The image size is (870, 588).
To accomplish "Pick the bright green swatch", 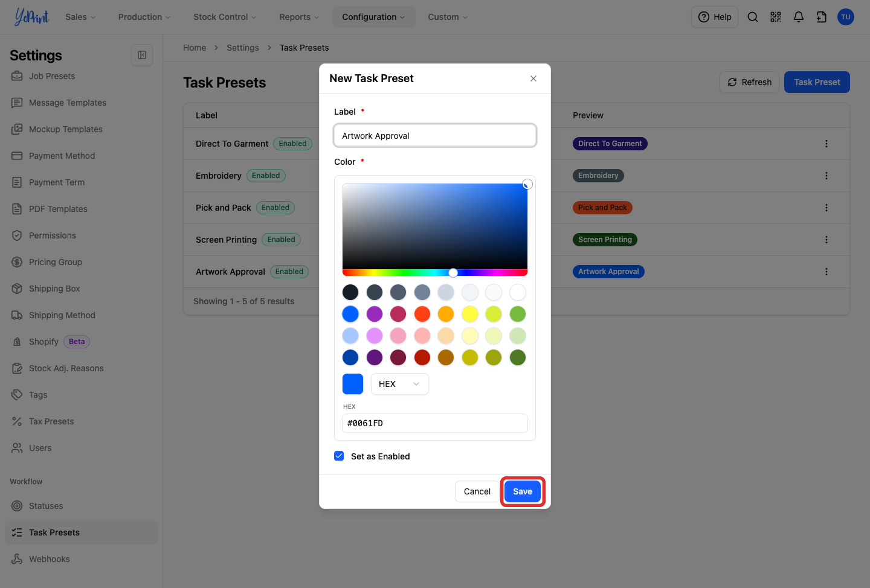I will pos(518,314).
